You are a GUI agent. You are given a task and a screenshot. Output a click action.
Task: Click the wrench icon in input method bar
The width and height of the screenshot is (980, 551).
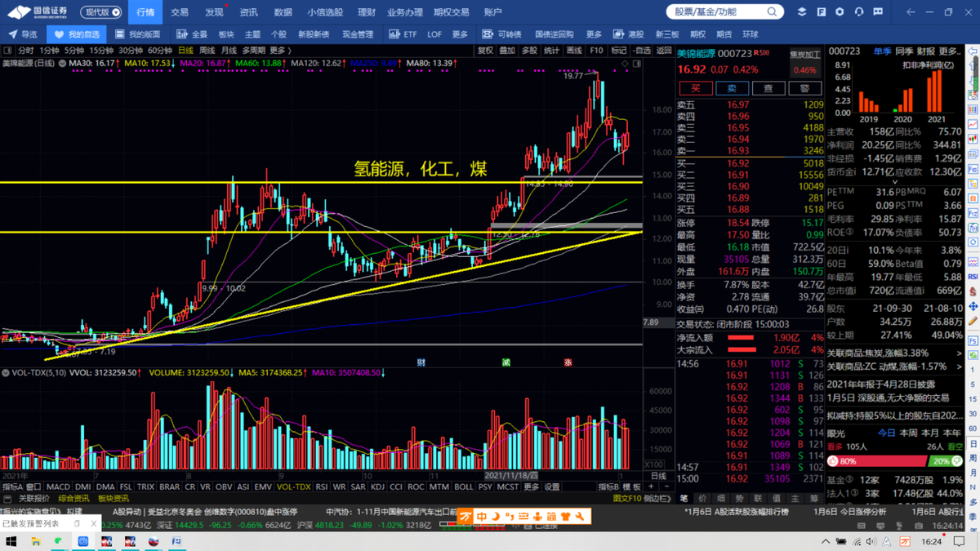click(581, 517)
